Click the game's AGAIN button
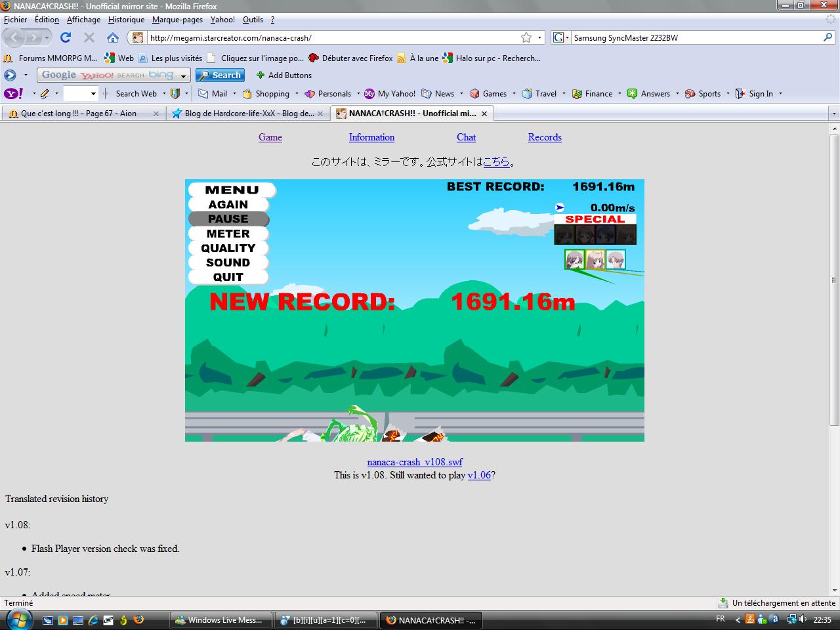 tap(228, 205)
